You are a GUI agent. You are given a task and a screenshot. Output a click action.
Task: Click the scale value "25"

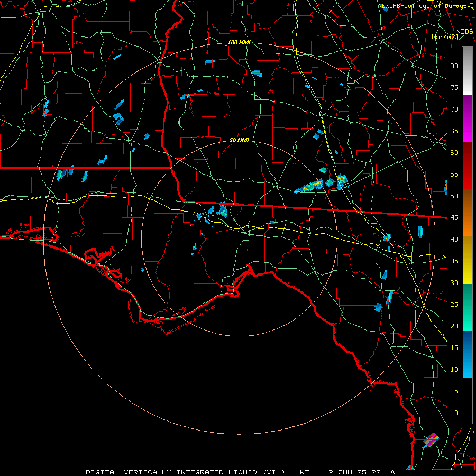[454, 304]
